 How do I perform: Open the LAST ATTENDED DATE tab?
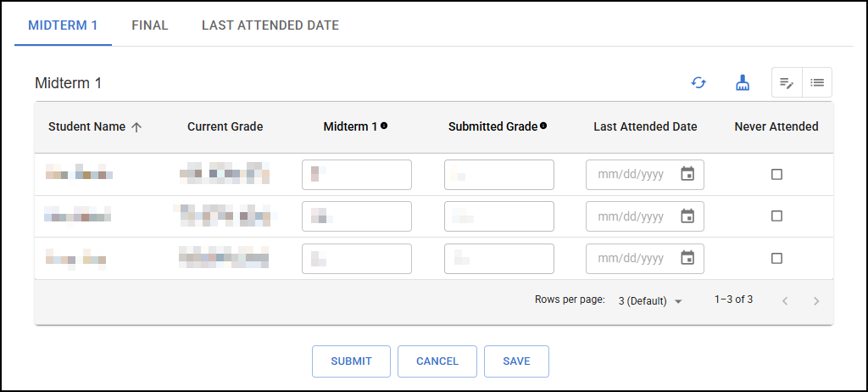(x=270, y=25)
